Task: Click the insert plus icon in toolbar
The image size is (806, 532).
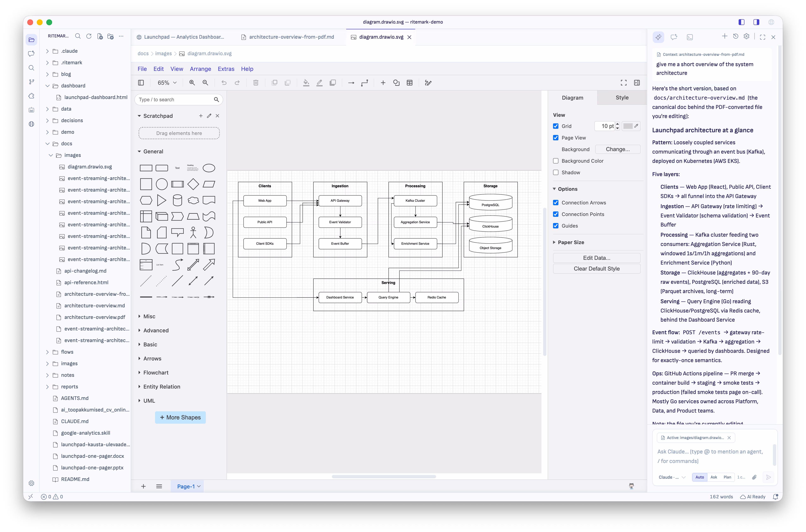Action: point(383,83)
